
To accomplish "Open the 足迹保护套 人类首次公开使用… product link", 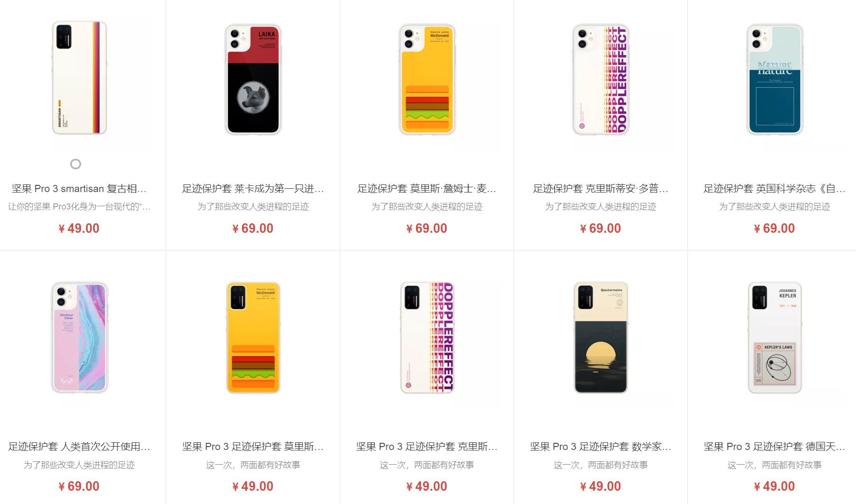I will 79,447.
